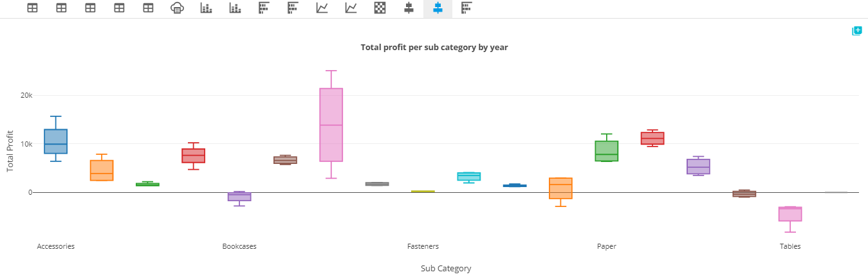Select the fourth table view icon in toolbar
The width and height of the screenshot is (868, 279).
[119, 8]
